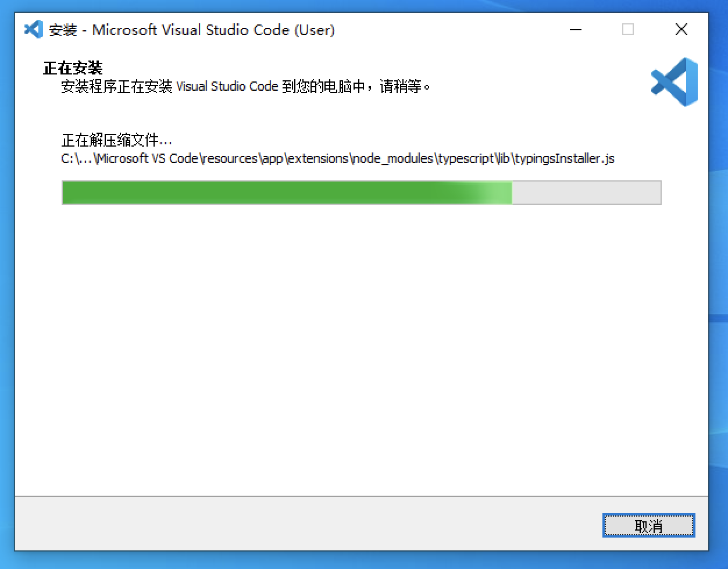Screen dimensions: 728x569
Task: Click the grayed-out maximize button
Action: (x=628, y=29)
